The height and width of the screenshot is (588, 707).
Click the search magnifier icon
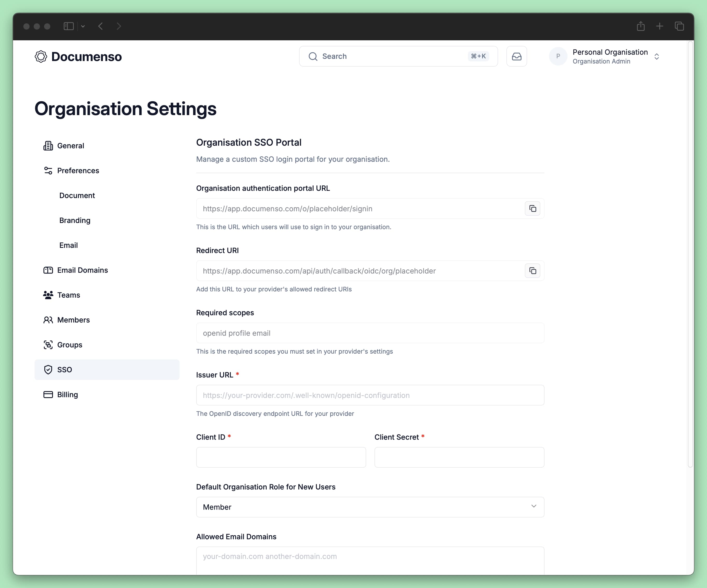(x=313, y=56)
